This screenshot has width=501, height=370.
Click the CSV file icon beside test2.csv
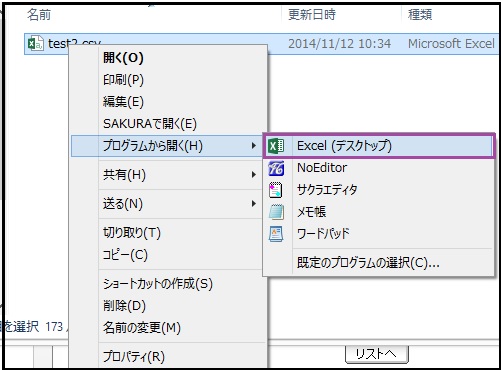tap(35, 44)
